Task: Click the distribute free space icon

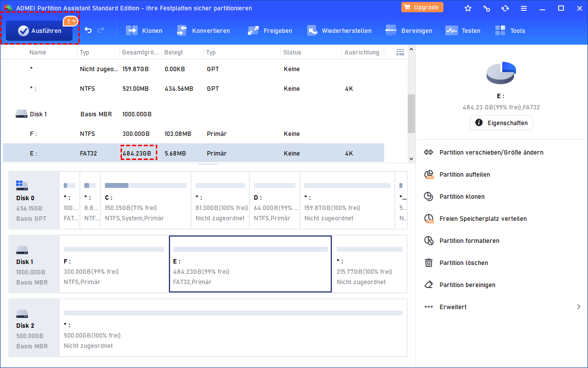Action: click(429, 218)
